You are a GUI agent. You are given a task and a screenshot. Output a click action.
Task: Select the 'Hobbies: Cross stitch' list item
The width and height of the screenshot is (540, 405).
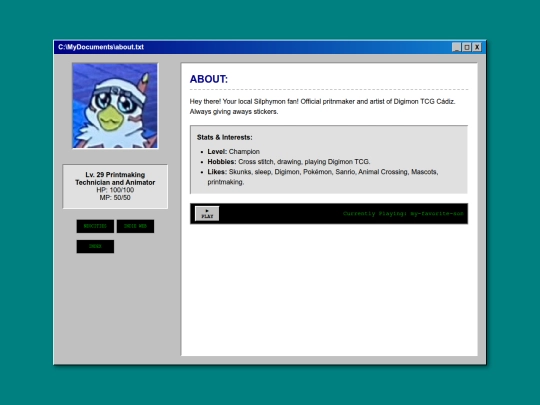289,162
